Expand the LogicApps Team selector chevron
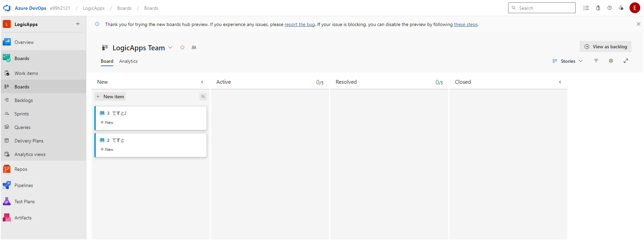644x240 pixels. 171,48
